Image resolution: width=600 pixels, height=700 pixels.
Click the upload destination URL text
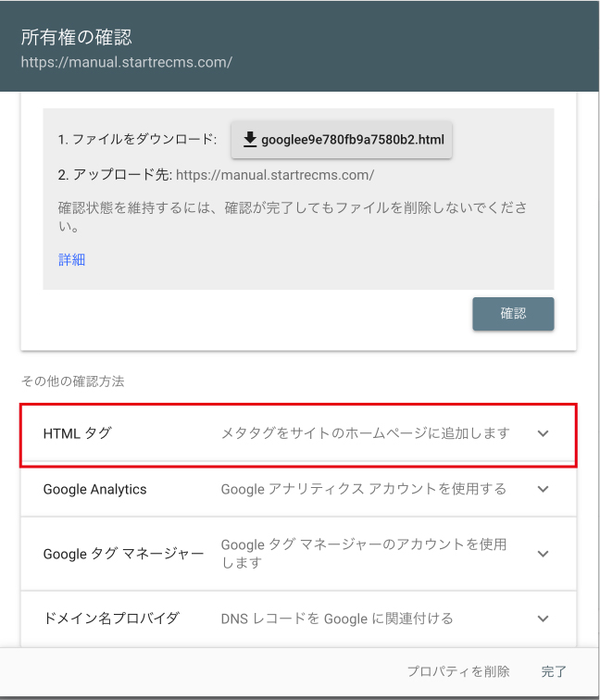(x=275, y=174)
